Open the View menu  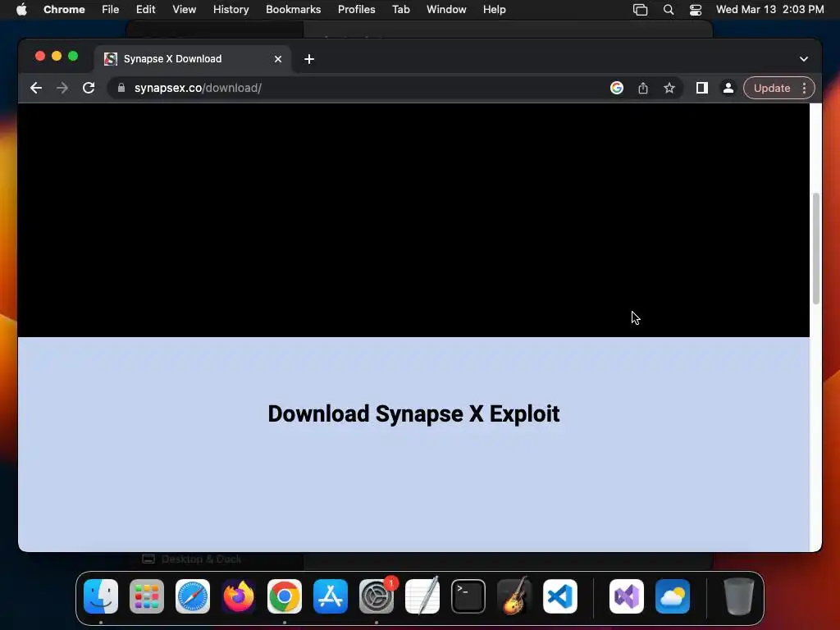(x=184, y=9)
